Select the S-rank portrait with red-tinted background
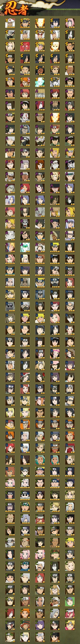The width and height of the screenshot is (80, 644). click(25, 47)
